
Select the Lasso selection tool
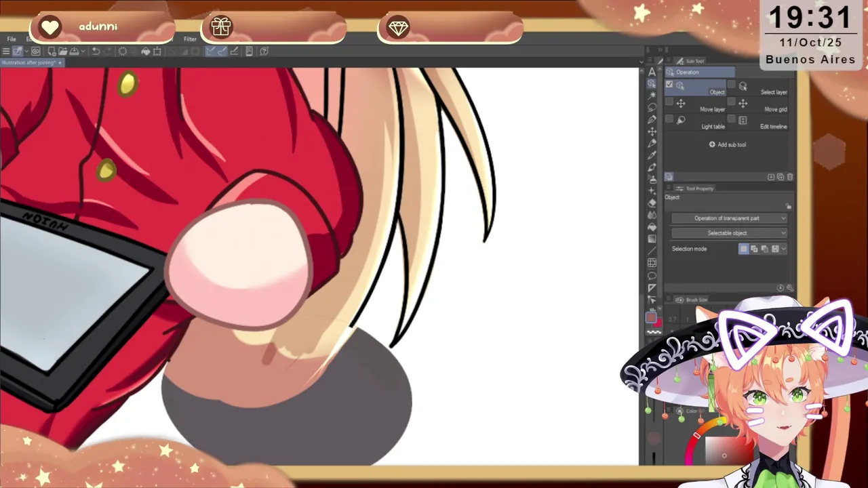[652, 107]
